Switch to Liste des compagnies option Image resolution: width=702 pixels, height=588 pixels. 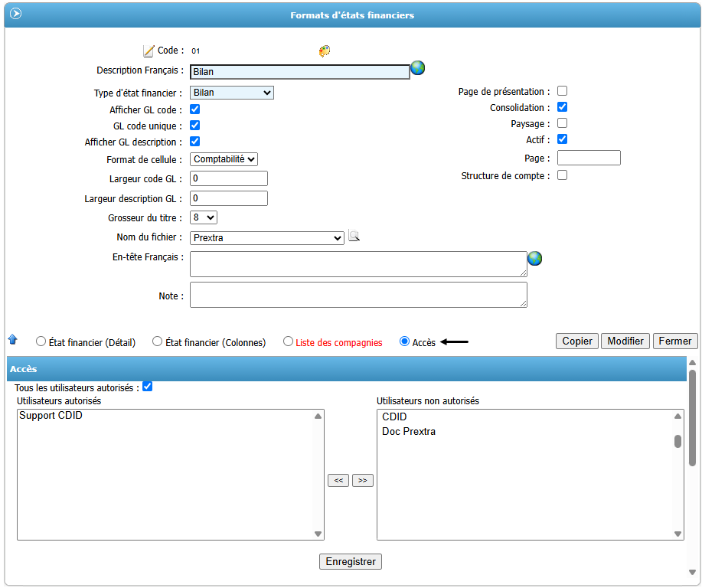pyautogui.click(x=288, y=341)
